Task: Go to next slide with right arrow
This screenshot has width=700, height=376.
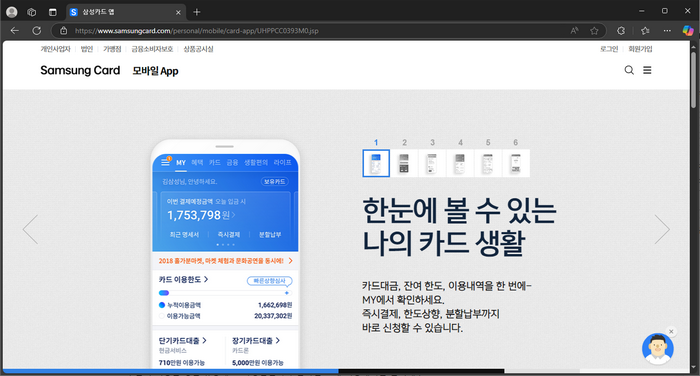Action: pos(662,229)
